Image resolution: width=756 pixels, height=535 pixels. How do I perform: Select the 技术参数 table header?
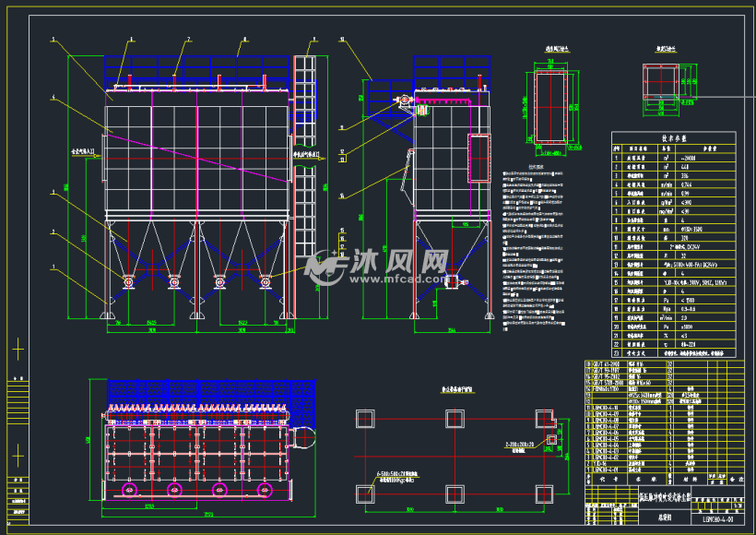(x=674, y=138)
